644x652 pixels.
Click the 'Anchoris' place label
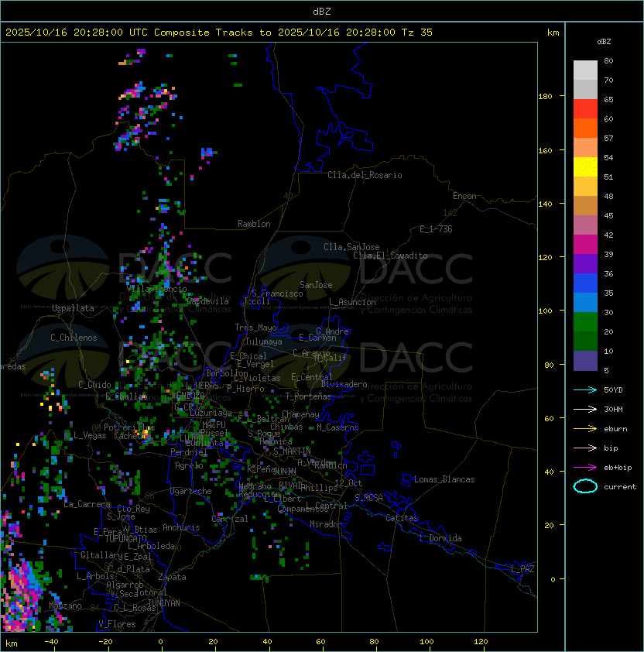[x=181, y=527]
